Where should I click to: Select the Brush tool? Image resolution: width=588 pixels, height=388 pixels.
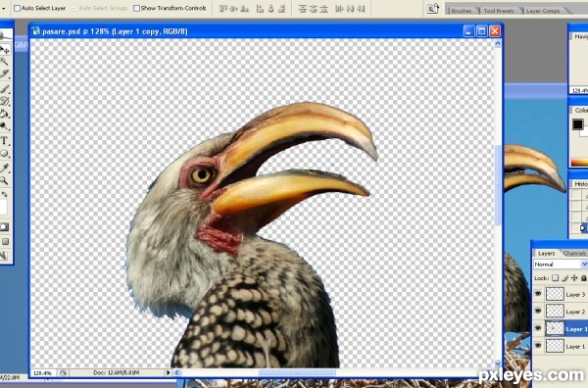pos(5,89)
